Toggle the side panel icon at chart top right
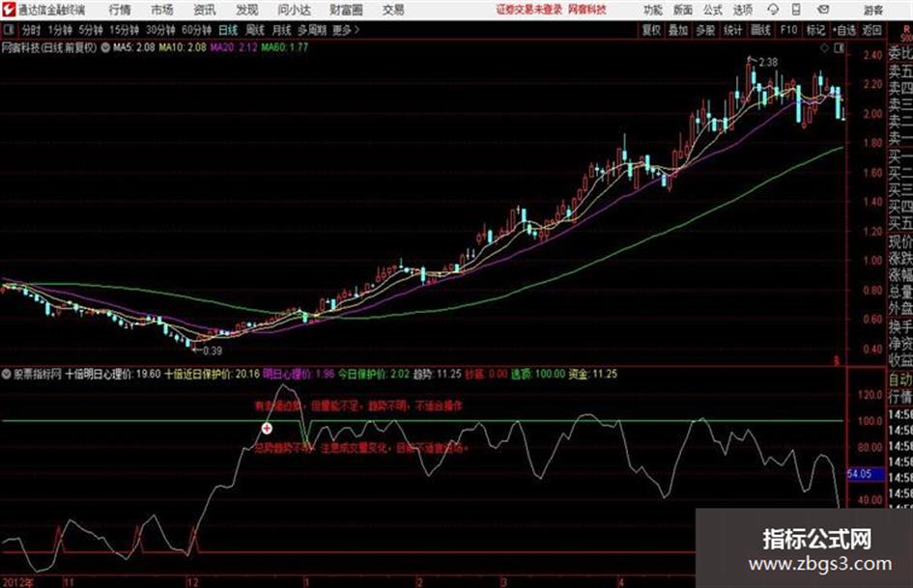Screen dimensions: 913x588 click(839, 48)
